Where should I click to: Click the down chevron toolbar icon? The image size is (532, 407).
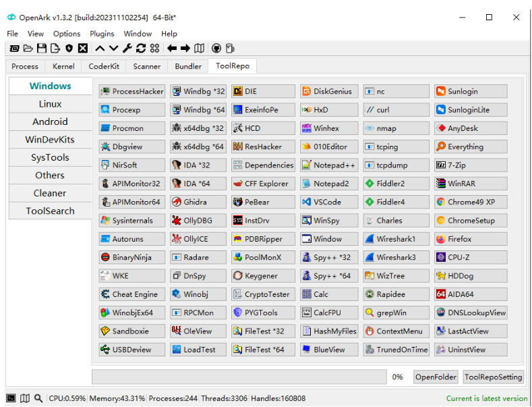click(114, 49)
